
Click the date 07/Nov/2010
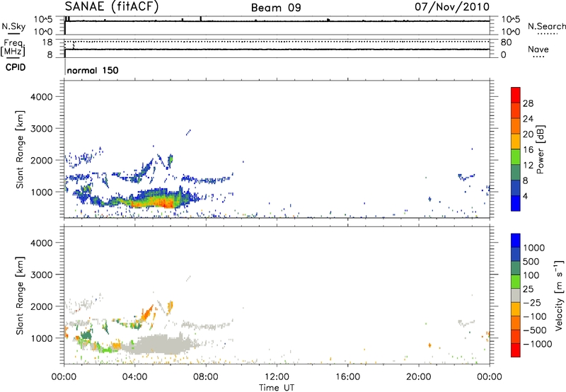click(x=452, y=7)
